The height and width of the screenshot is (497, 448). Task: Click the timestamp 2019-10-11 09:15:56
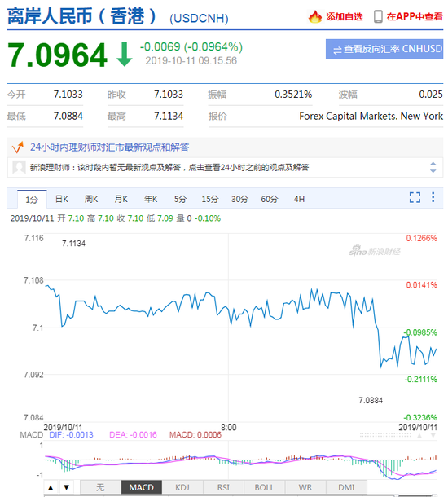191,60
